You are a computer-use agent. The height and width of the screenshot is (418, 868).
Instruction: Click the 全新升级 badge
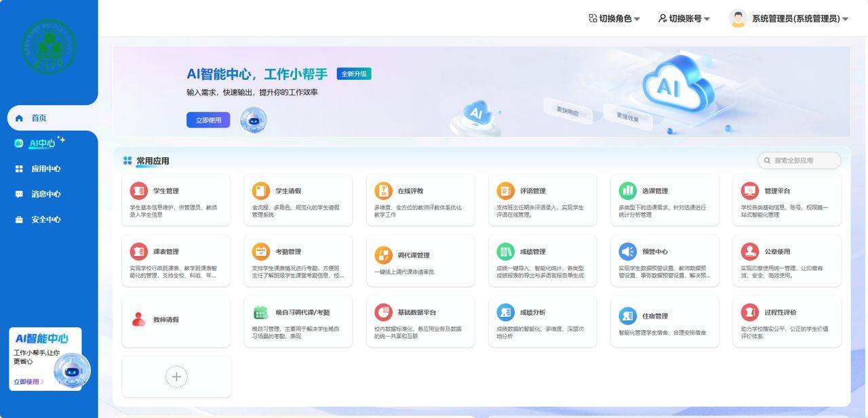click(x=354, y=74)
